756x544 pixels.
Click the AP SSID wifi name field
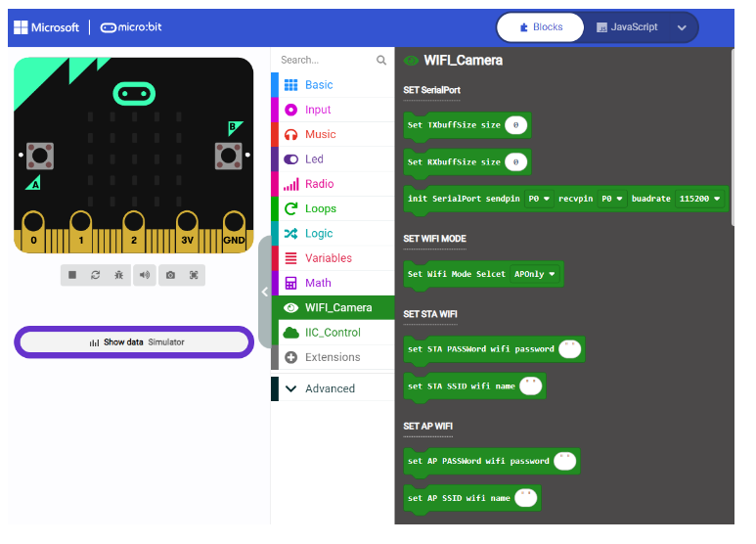click(x=526, y=498)
